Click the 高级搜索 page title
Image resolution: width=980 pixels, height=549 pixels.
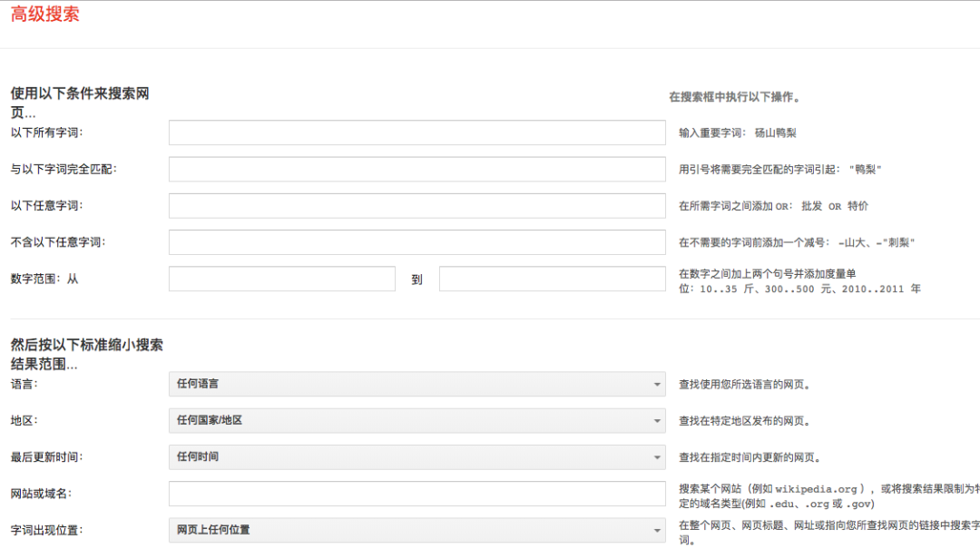point(45,14)
